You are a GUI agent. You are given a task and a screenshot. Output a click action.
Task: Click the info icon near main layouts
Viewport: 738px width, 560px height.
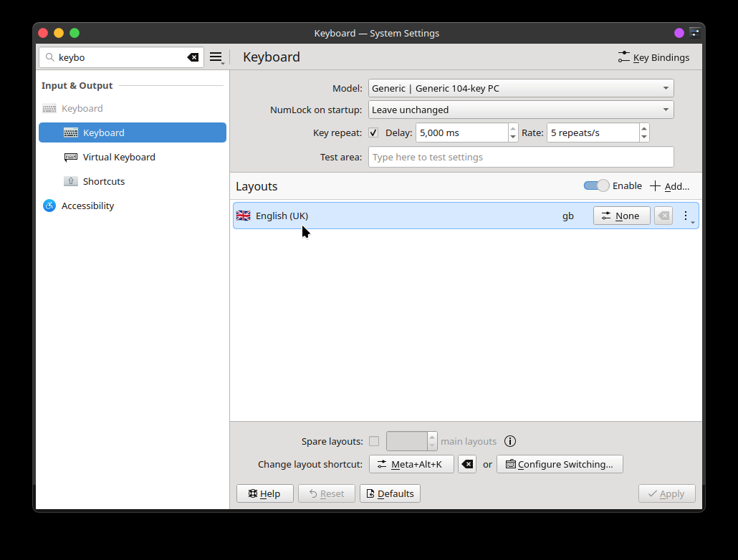tap(510, 441)
